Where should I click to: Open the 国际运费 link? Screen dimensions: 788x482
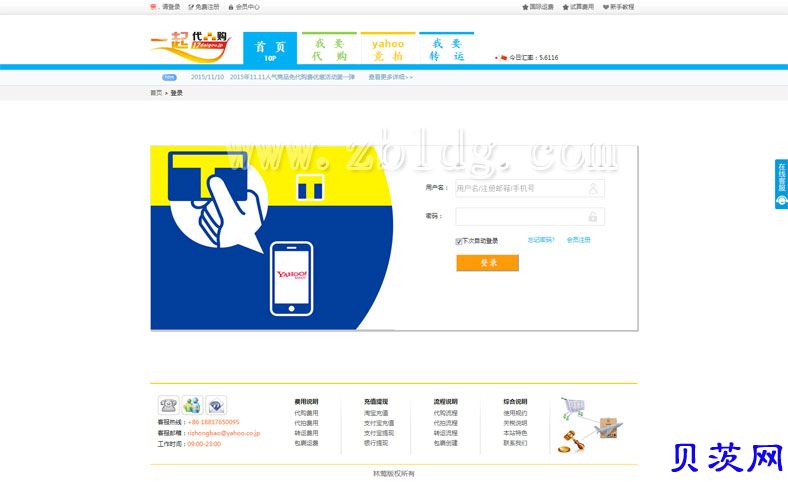click(541, 7)
